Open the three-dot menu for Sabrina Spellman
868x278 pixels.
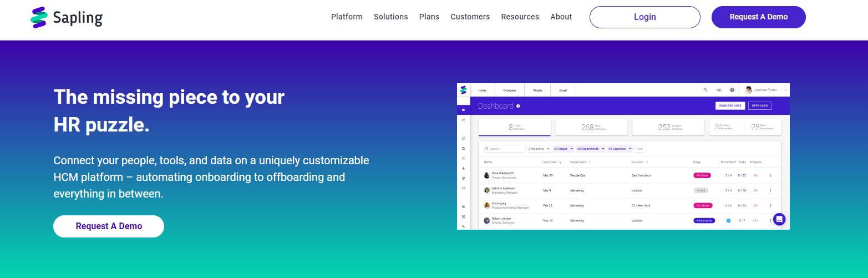[x=770, y=190]
